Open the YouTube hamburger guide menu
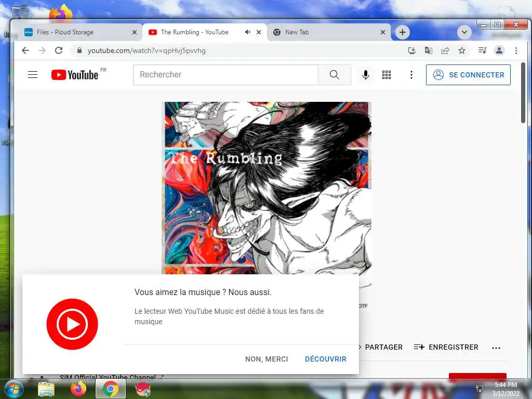The width and height of the screenshot is (532, 399). [x=33, y=75]
